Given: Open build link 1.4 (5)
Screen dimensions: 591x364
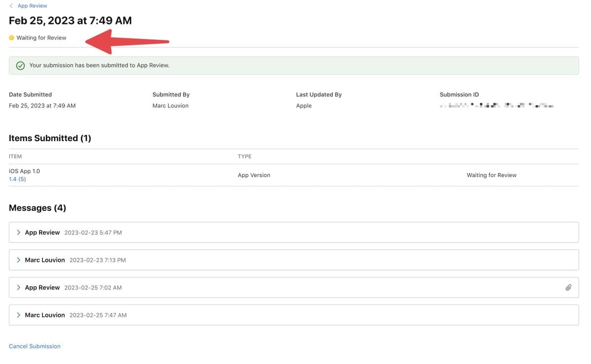Looking at the screenshot, I should 17,179.
